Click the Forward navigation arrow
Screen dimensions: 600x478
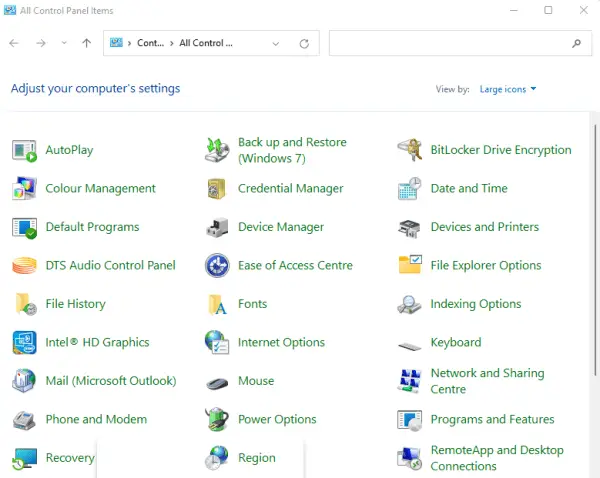[x=41, y=43]
